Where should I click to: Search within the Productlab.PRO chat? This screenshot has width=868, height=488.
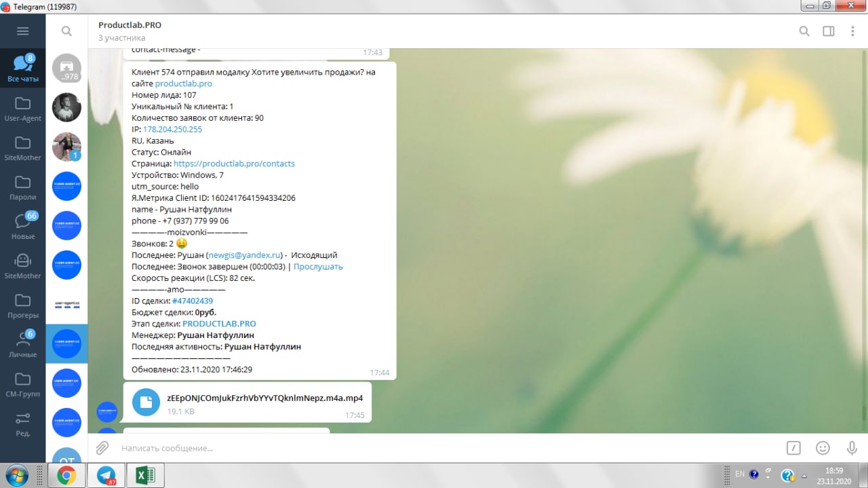(804, 31)
